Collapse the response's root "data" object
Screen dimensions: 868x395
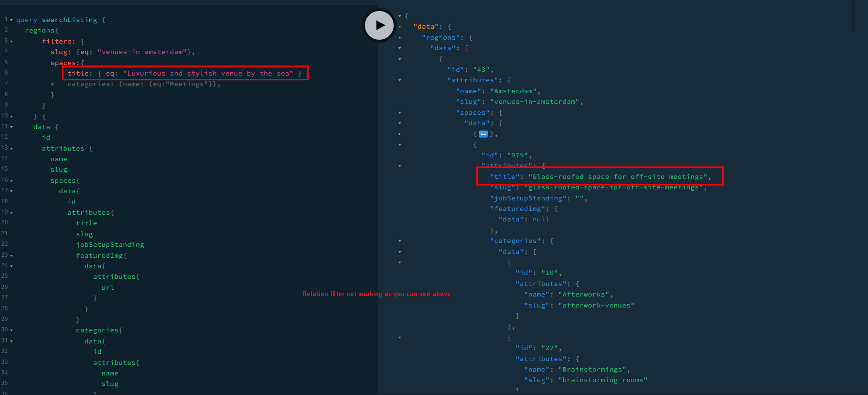400,27
